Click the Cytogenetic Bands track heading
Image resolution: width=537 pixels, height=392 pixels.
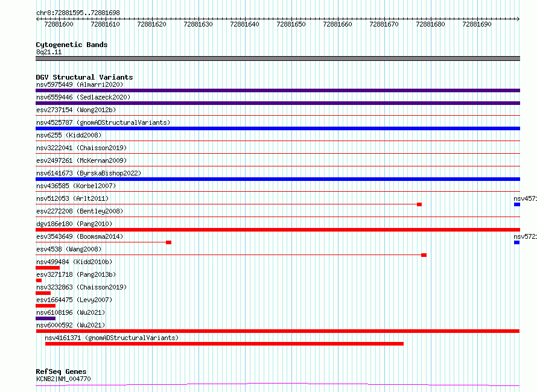coord(72,45)
